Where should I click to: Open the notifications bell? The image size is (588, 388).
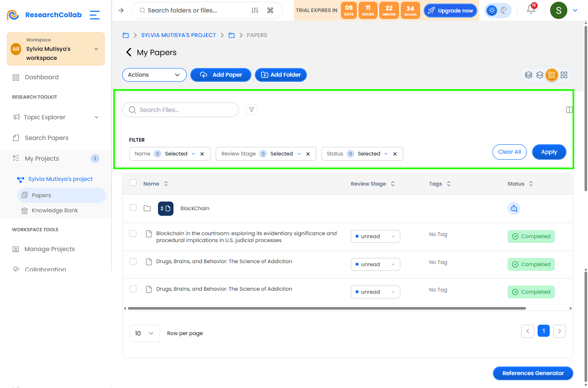531,10
